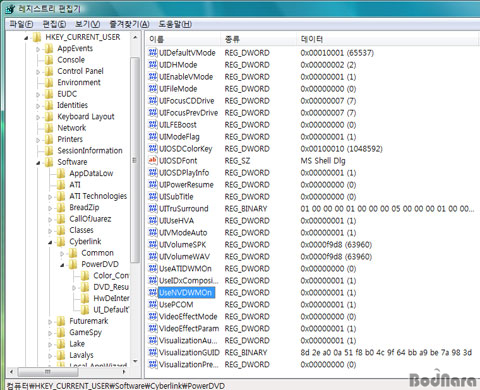
Task: Click the VisualizationGUID binary value icon
Action: 153,352
